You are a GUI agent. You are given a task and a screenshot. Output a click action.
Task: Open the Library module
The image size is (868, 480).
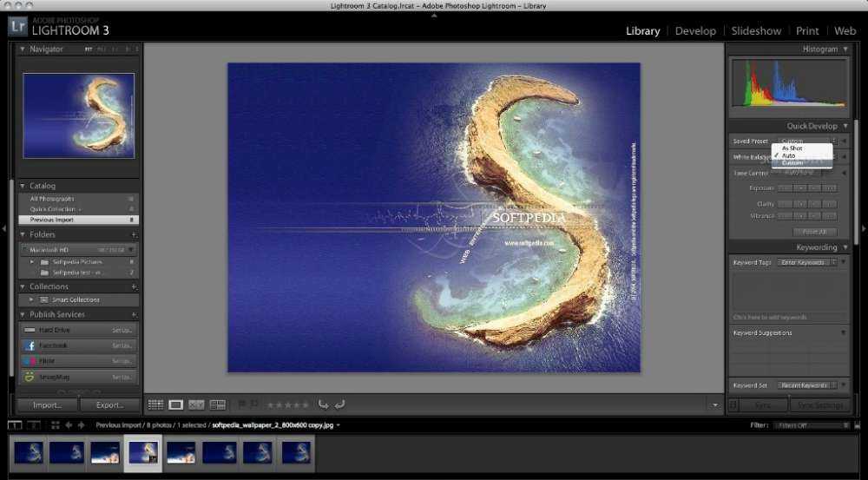642,31
